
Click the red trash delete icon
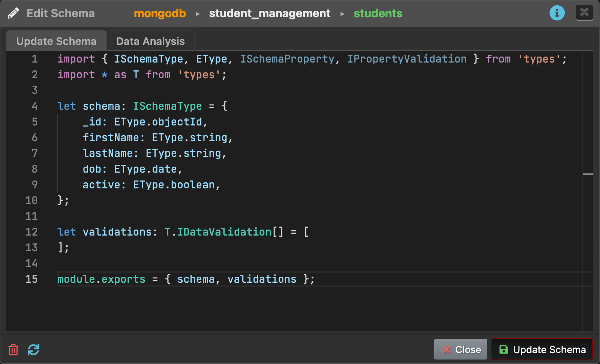pos(13,350)
